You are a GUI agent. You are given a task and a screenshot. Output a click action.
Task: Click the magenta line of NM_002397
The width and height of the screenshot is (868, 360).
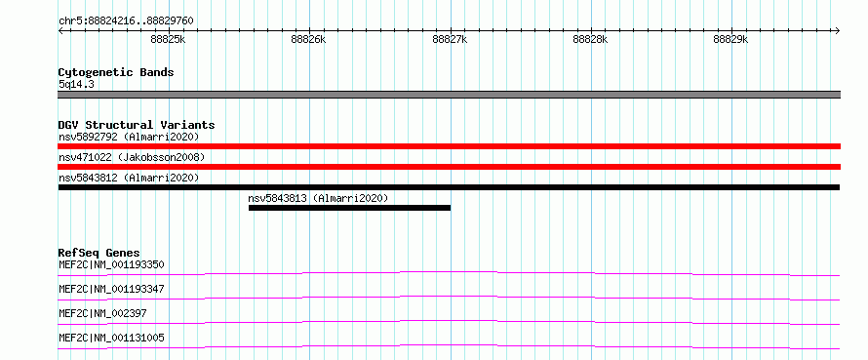pyautogui.click(x=449, y=322)
